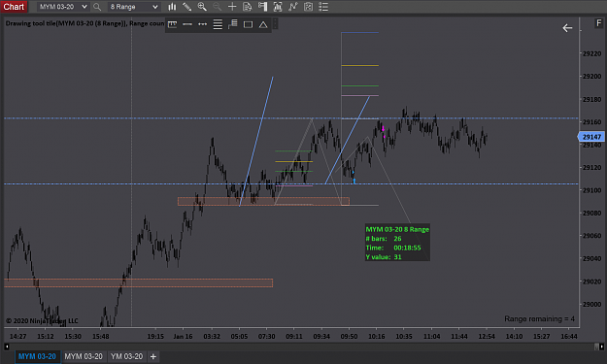
Task: Open the drawing tools pencil icon
Action: click(187, 7)
